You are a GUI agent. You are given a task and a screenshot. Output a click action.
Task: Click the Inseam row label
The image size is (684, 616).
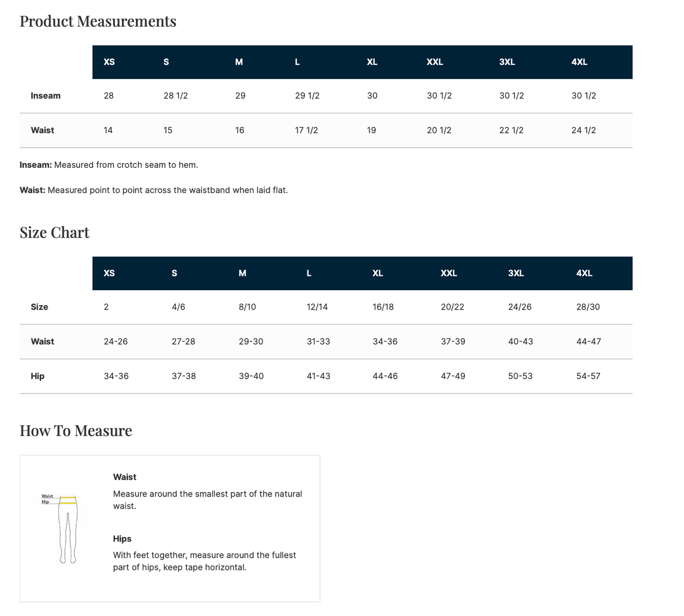45,96
